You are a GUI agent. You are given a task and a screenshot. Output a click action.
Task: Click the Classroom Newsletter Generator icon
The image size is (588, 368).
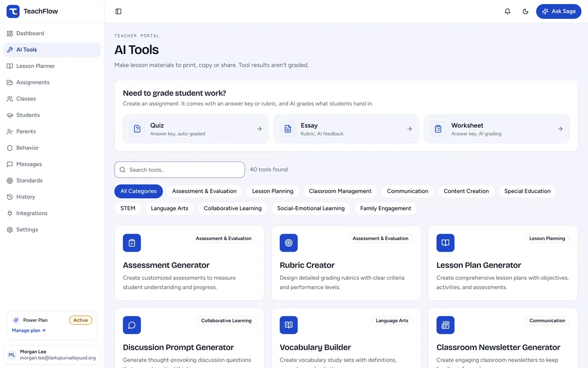pyautogui.click(x=445, y=325)
